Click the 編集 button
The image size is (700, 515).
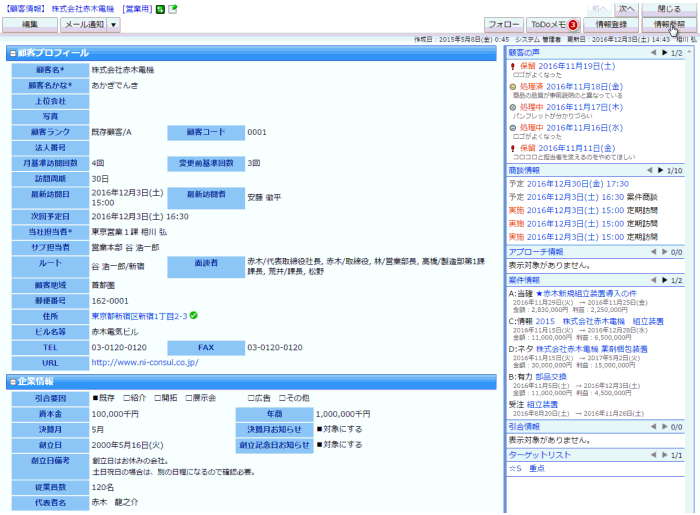[x=31, y=24]
